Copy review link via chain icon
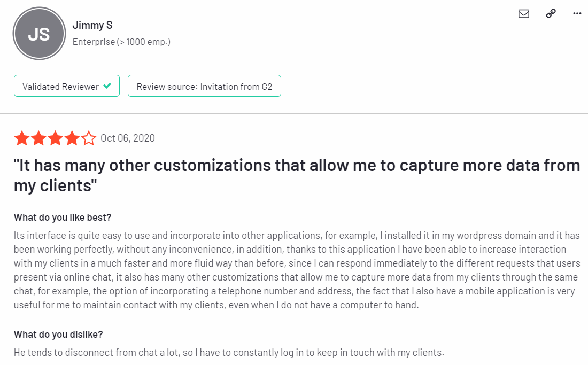The width and height of the screenshot is (588, 365). [x=551, y=14]
